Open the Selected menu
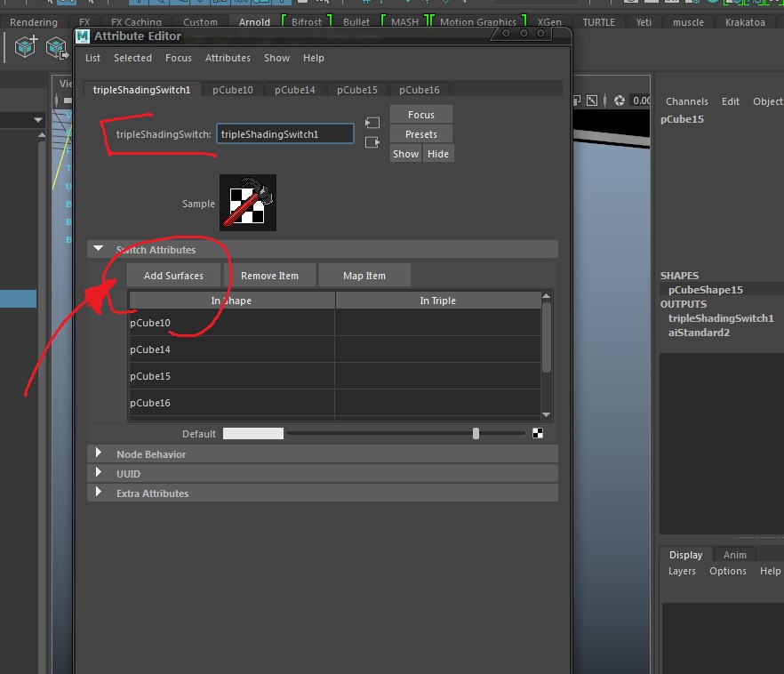The width and height of the screenshot is (784, 674). [132, 58]
